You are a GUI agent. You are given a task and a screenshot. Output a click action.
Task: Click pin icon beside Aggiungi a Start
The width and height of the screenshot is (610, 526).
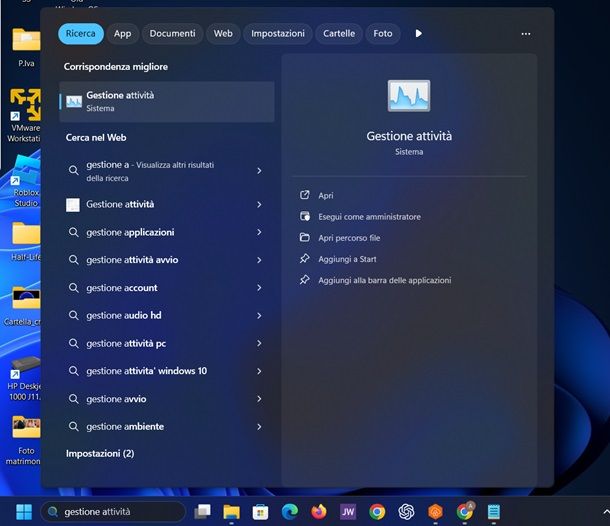point(305,258)
